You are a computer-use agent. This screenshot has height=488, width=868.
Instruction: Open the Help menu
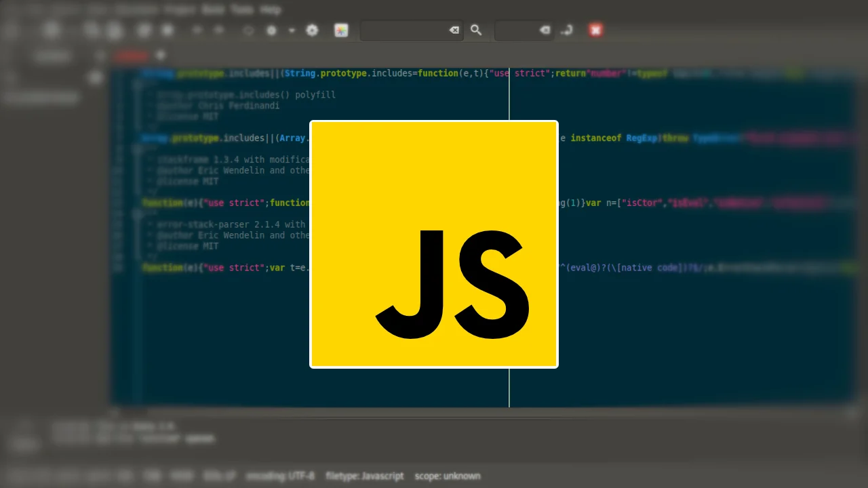pos(271,9)
